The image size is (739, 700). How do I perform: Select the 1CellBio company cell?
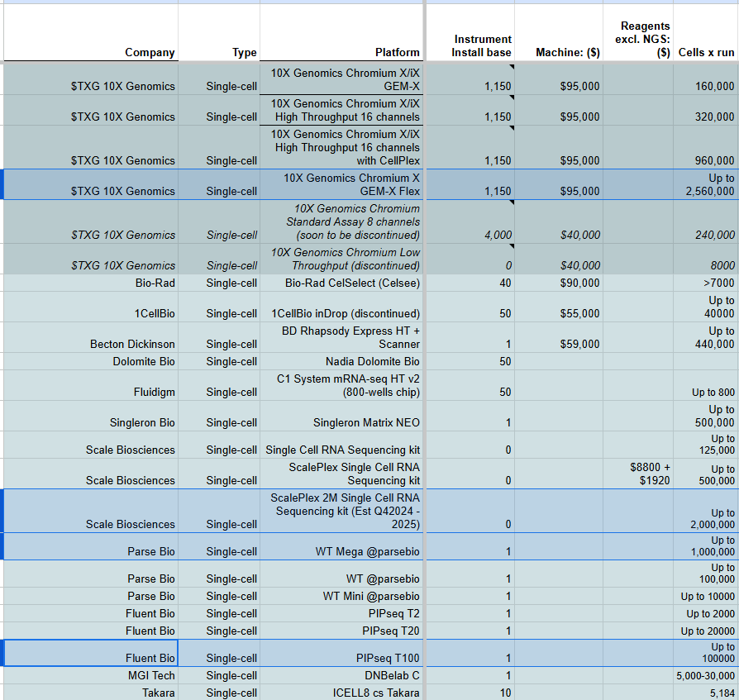tap(91, 307)
